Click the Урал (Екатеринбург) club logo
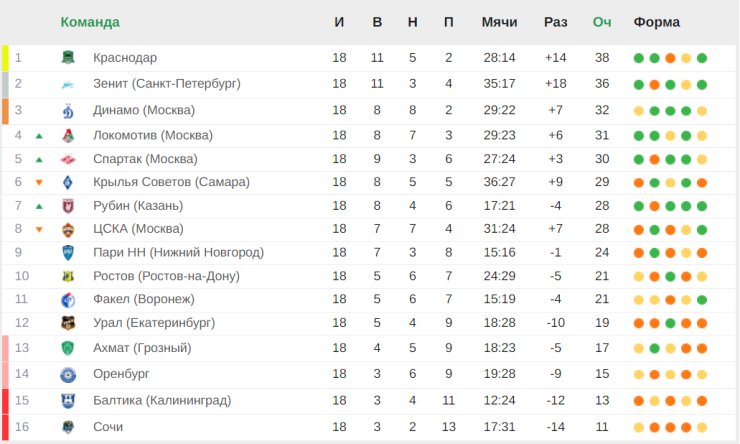Screen dimensions: 740x444 tap(68, 323)
